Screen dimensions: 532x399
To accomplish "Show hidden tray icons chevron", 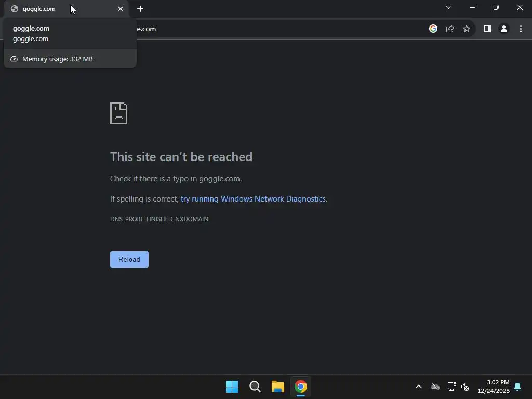I will click(x=419, y=387).
